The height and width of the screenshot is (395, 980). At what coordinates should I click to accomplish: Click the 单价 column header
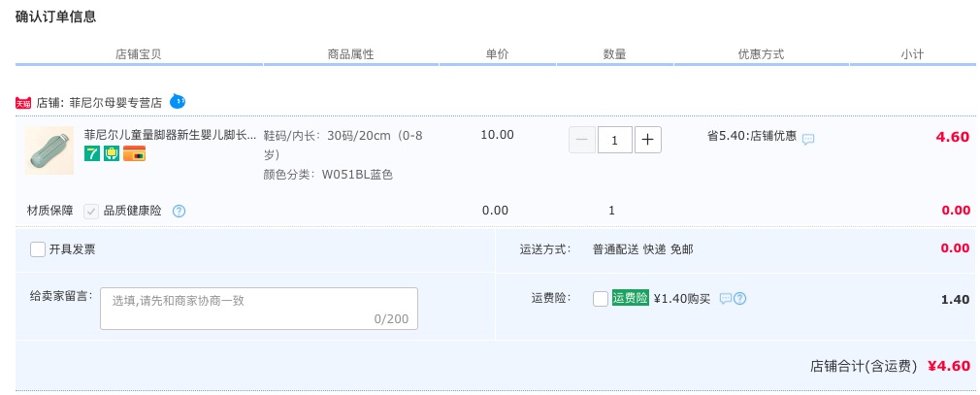[498, 54]
